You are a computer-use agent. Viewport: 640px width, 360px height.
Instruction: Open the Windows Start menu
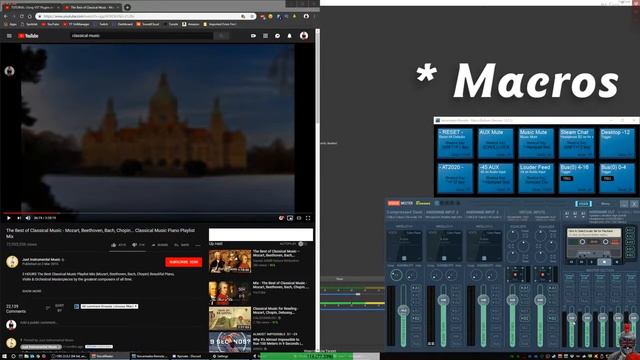tap(4, 356)
